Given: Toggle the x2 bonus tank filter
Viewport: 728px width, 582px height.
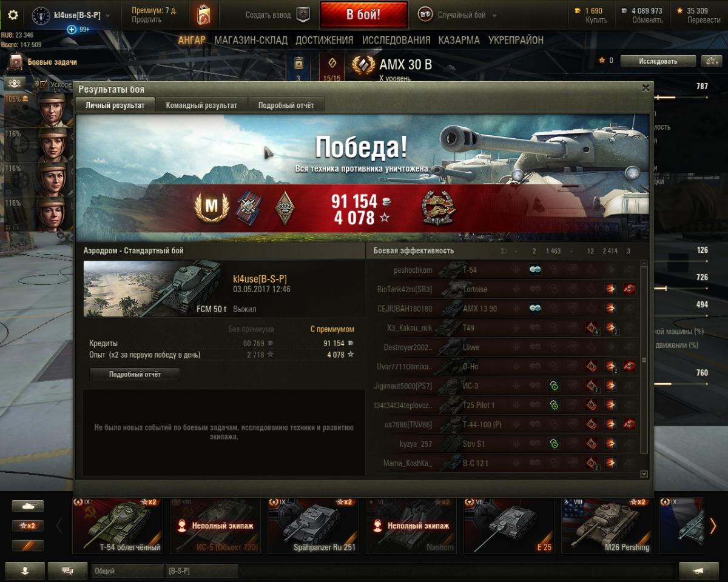Looking at the screenshot, I should [x=27, y=526].
